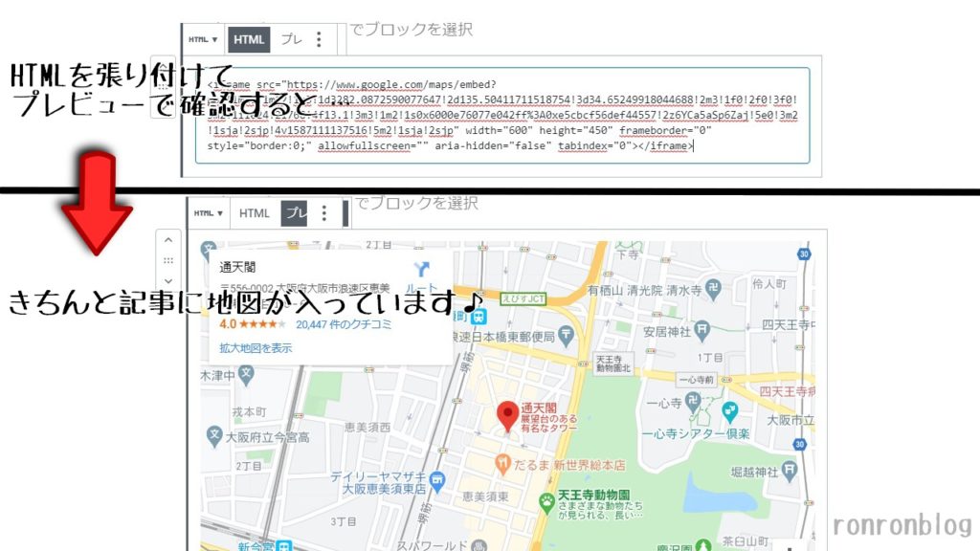Screen dimensions: 980x551
Task: Click 大阪府立今宮高 school marker
Action: (214, 436)
